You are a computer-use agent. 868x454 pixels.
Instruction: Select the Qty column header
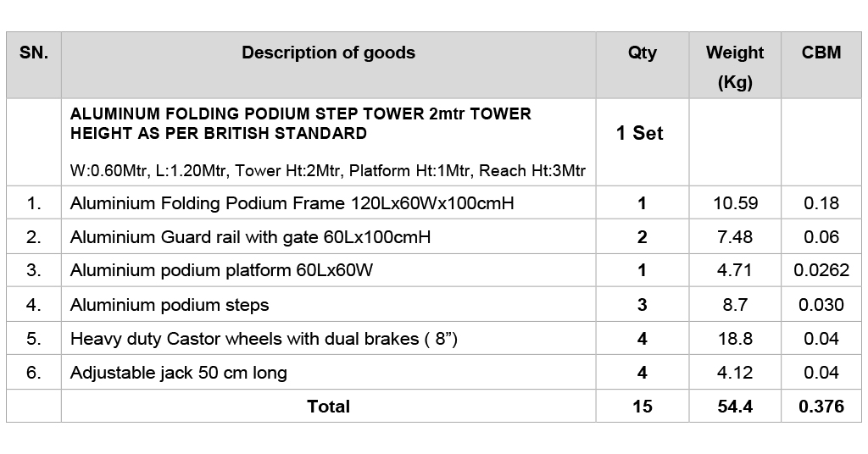click(x=643, y=65)
